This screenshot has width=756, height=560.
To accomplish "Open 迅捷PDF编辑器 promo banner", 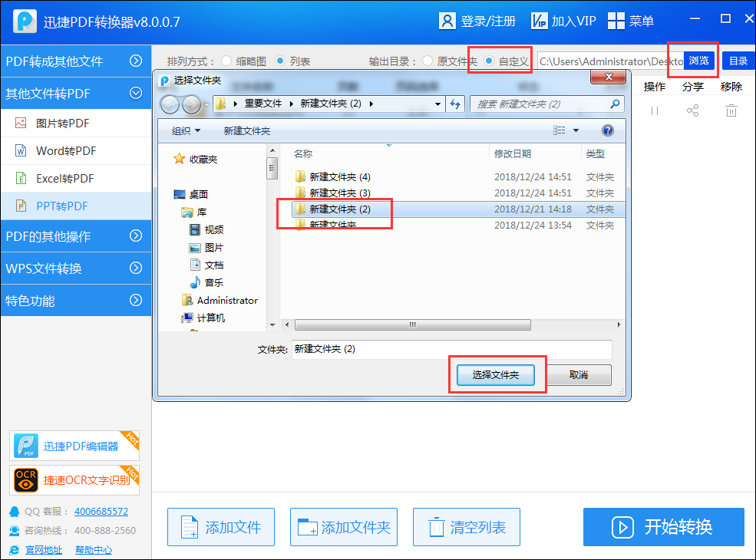I will tap(74, 446).
